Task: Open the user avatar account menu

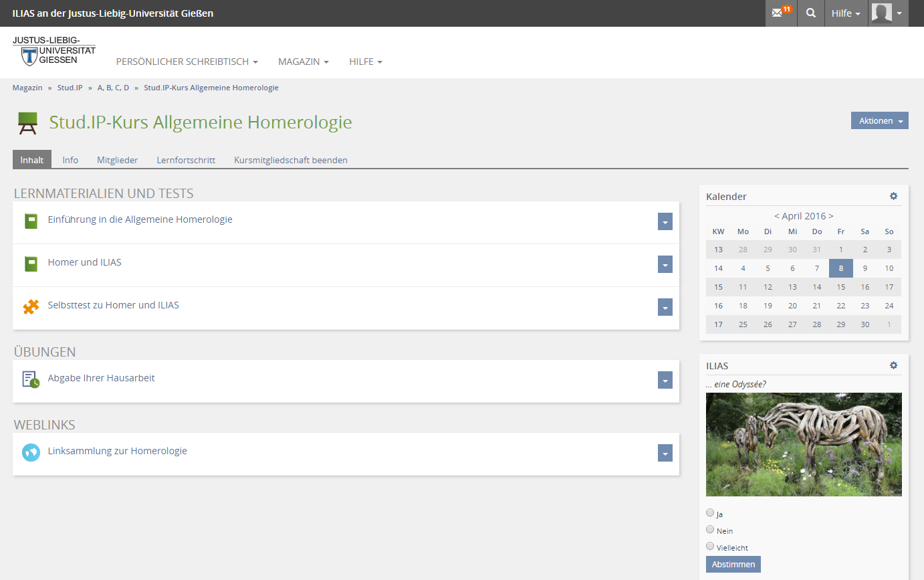Action: click(x=888, y=13)
